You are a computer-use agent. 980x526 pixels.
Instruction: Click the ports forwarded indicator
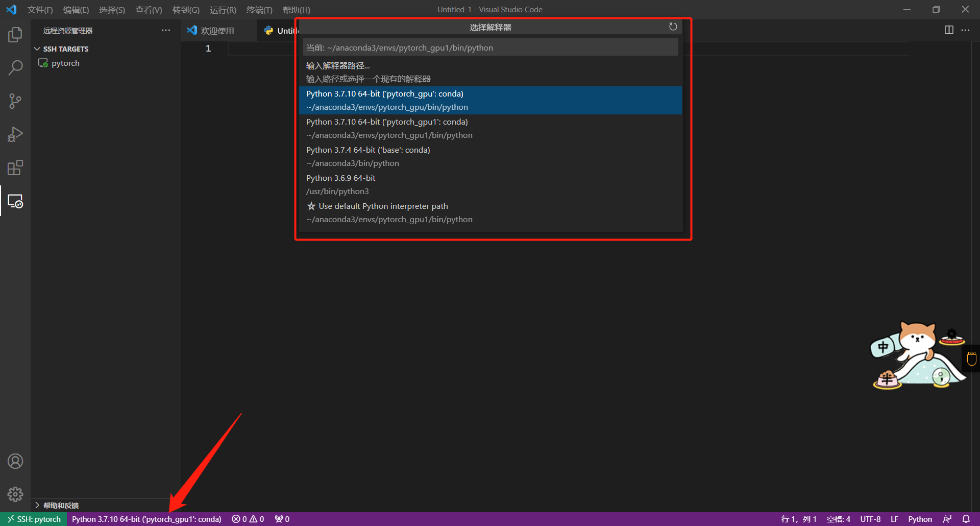coord(282,519)
